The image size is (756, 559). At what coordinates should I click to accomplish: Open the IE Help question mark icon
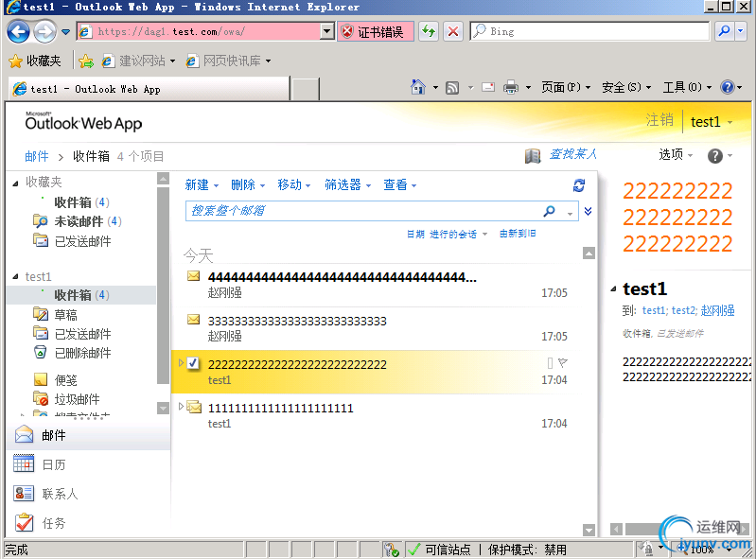[x=727, y=87]
